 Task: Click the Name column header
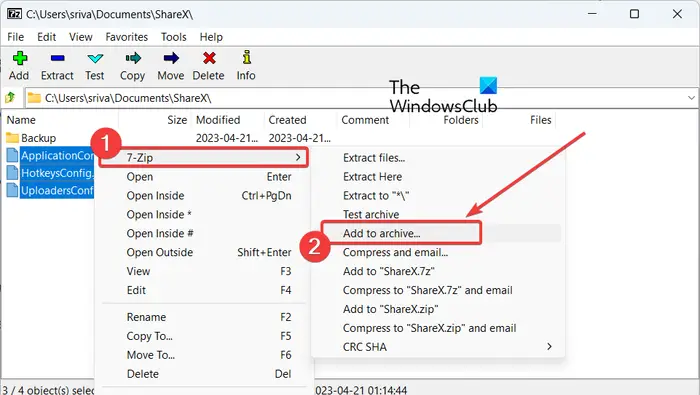(21, 120)
